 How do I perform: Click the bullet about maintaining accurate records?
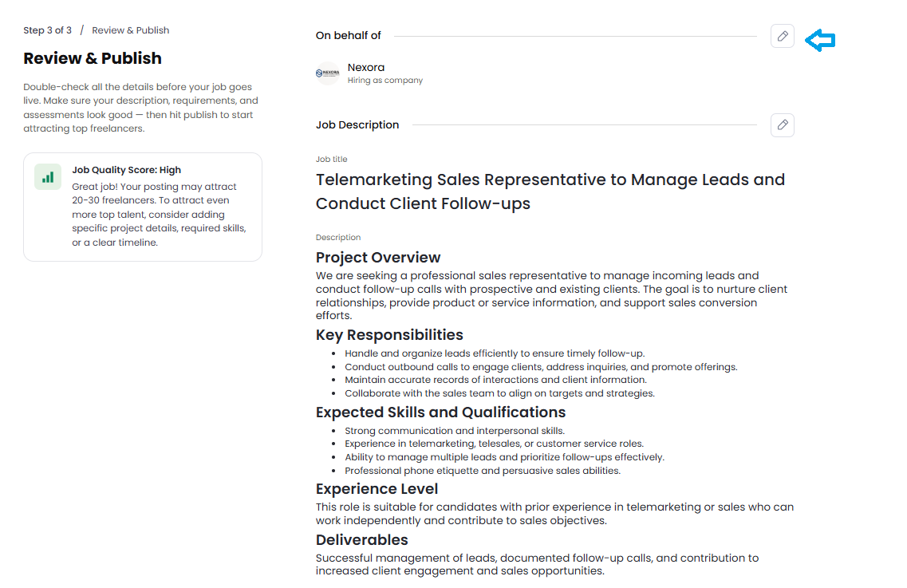(495, 381)
